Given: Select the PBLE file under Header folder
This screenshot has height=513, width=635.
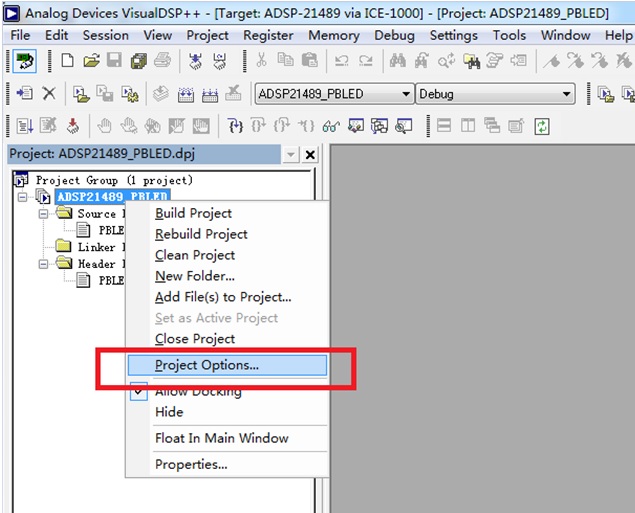Looking at the screenshot, I should [100, 281].
